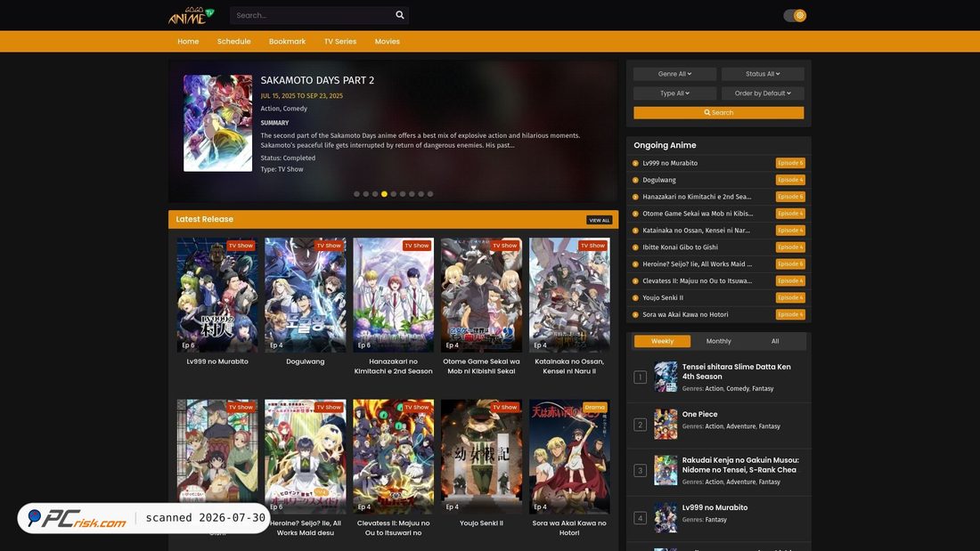Expand the Genre All dropdown
The width and height of the screenshot is (980, 551).
675,74
